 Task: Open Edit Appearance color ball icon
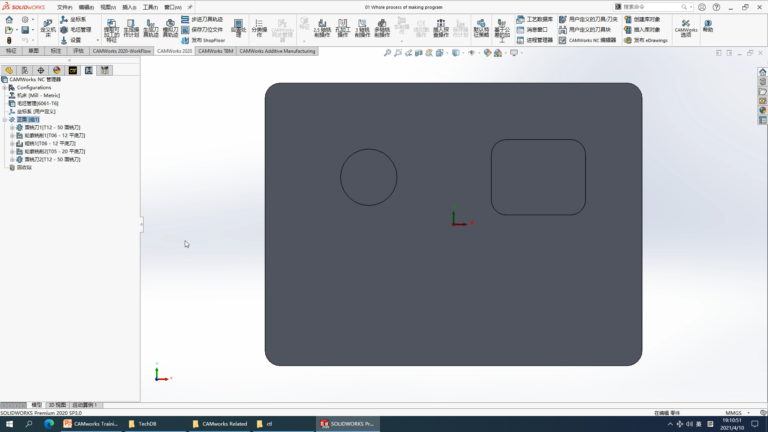[x=487, y=53]
